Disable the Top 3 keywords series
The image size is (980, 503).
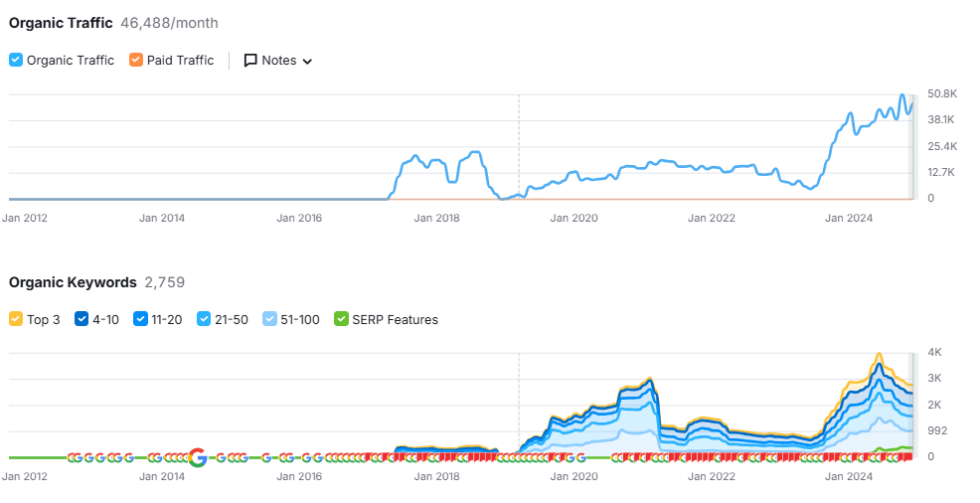click(x=16, y=319)
